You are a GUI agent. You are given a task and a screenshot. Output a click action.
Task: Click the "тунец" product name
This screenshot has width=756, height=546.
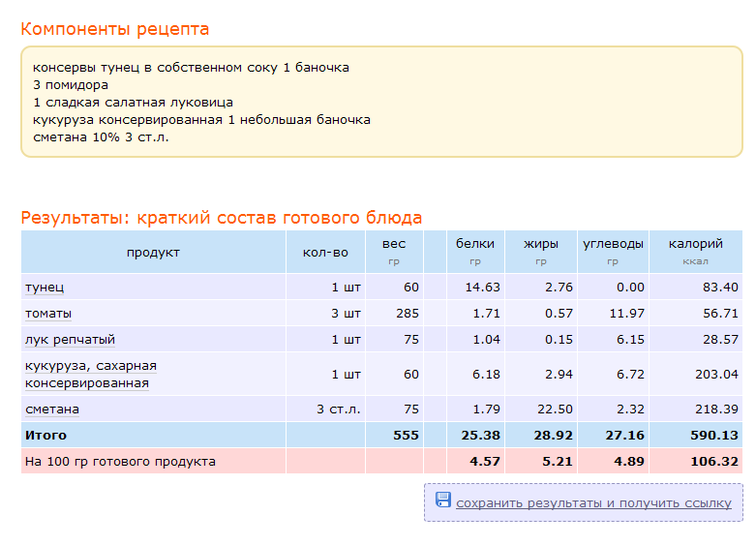click(45, 288)
